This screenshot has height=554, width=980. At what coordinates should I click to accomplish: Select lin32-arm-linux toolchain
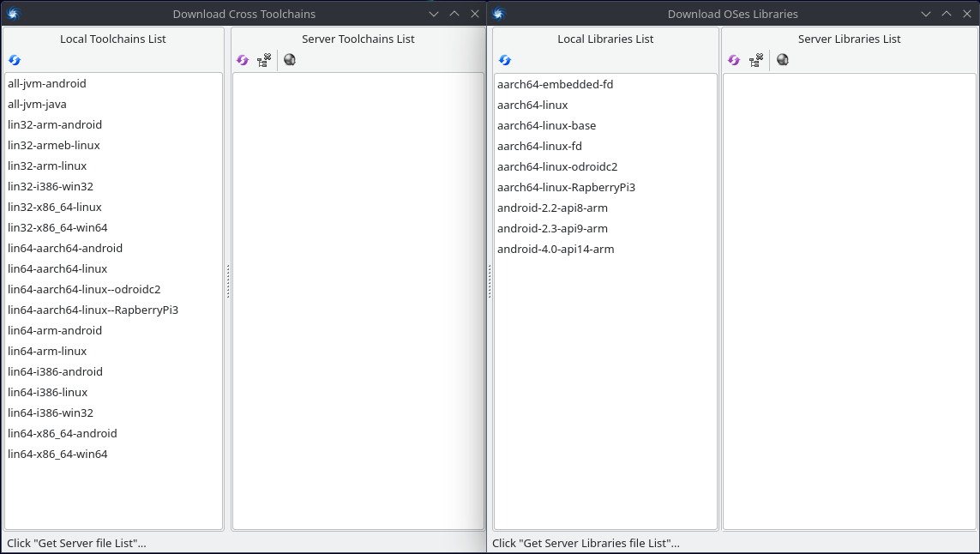(x=114, y=166)
